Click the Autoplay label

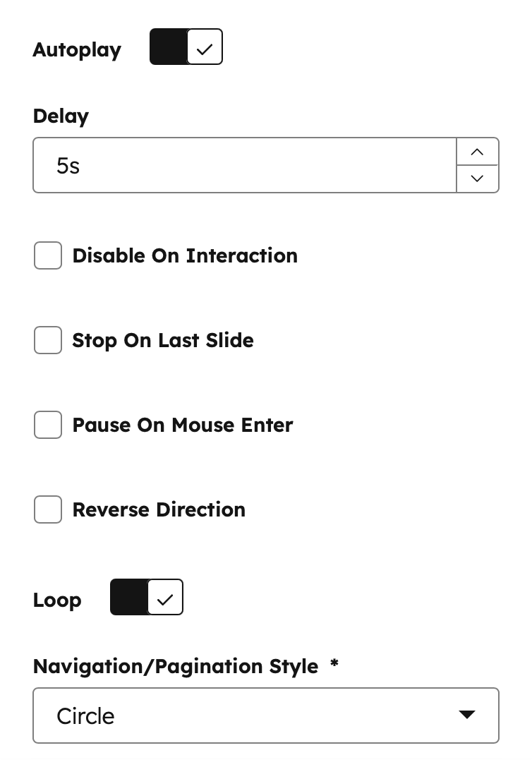(77, 50)
